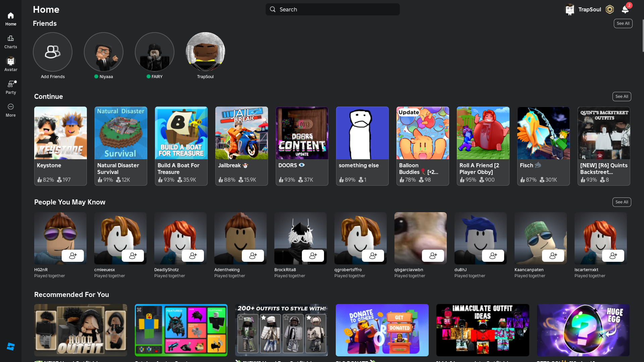
Task: Send friend request to du8hJ
Action: [493, 256]
